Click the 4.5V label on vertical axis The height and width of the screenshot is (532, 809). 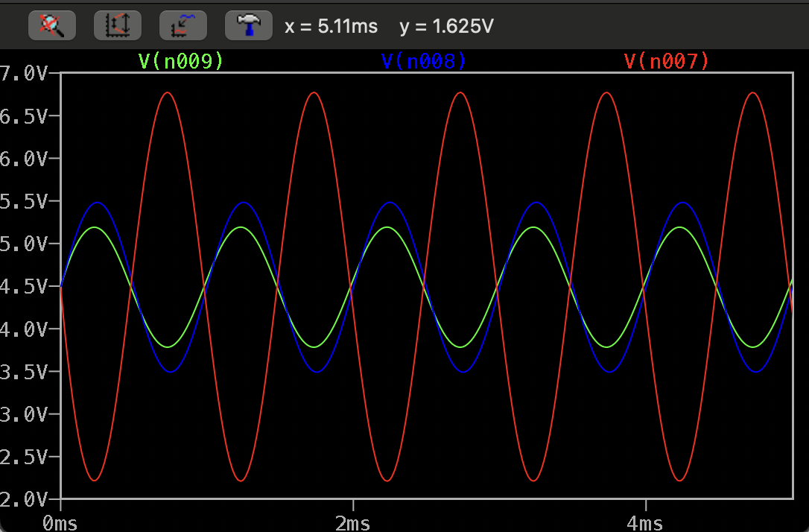pyautogui.click(x=24, y=286)
